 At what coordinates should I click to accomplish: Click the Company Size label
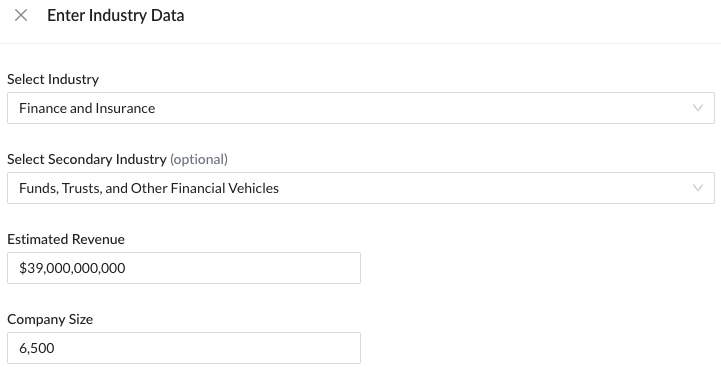[x=50, y=319]
